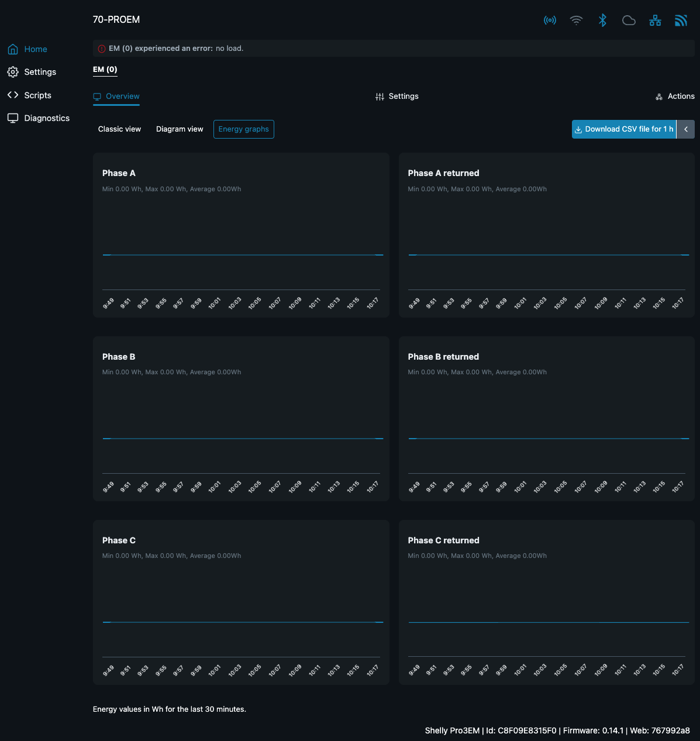Open Settings in the left sidebar
Image resolution: width=700 pixels, height=741 pixels.
coord(40,72)
